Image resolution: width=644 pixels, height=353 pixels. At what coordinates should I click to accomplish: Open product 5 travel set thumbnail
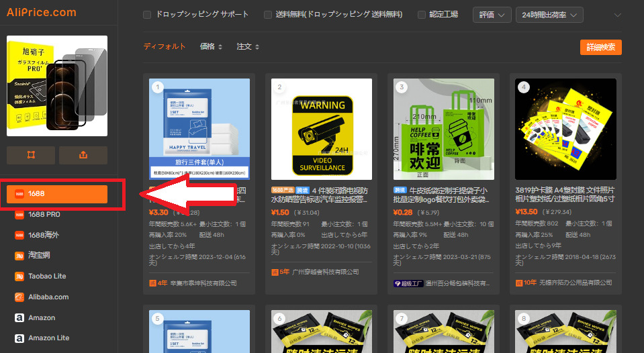[x=199, y=332]
